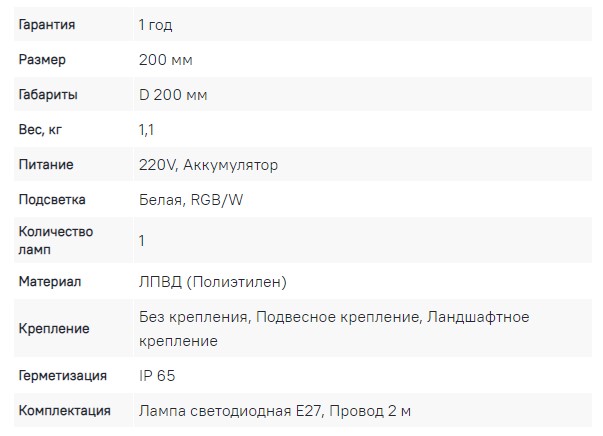Click the Подсветка label
This screenshot has width=603, height=436.
[x=52, y=200]
